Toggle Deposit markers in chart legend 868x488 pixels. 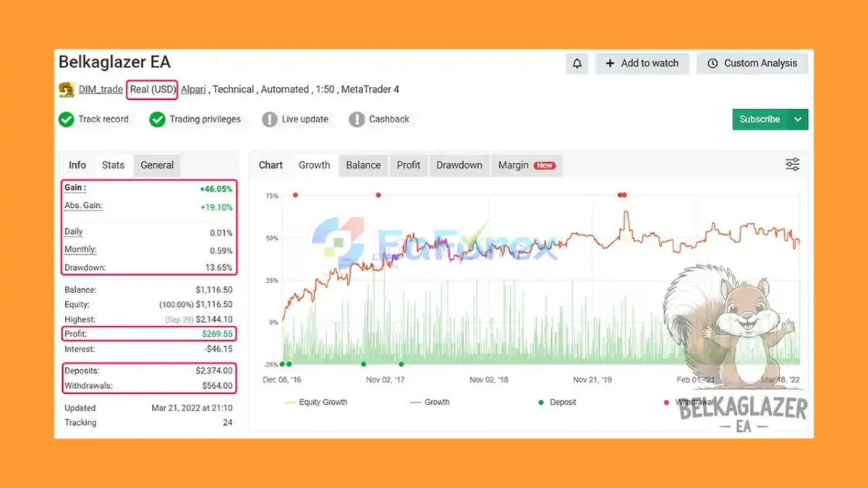556,403
